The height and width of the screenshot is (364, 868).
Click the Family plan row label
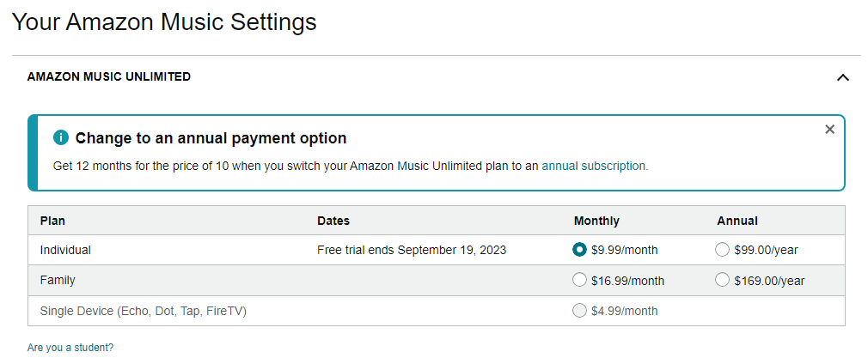pos(58,281)
